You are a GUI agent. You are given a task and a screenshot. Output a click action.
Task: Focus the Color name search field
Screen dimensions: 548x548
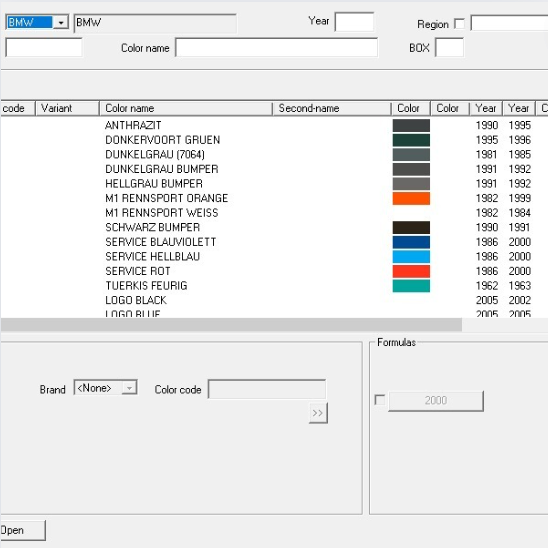[276, 48]
